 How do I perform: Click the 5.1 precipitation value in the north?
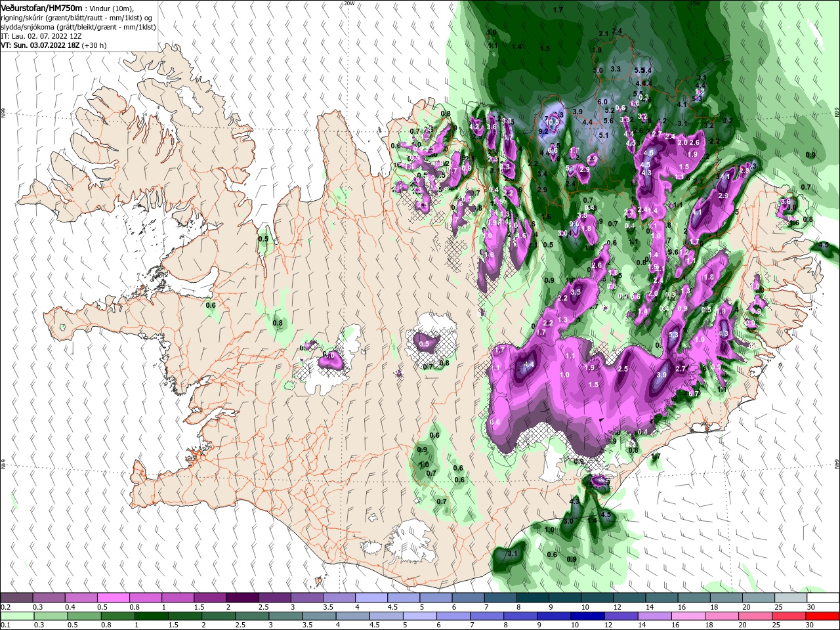coord(604,135)
